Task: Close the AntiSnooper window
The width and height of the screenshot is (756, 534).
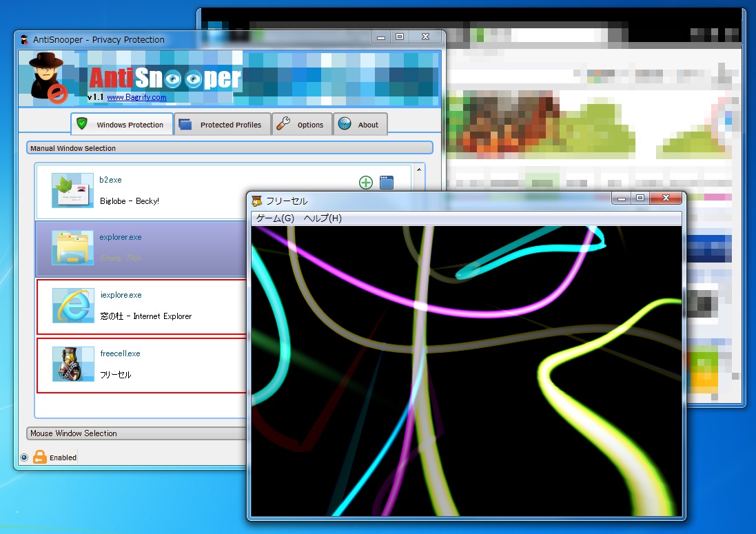Action: point(425,37)
